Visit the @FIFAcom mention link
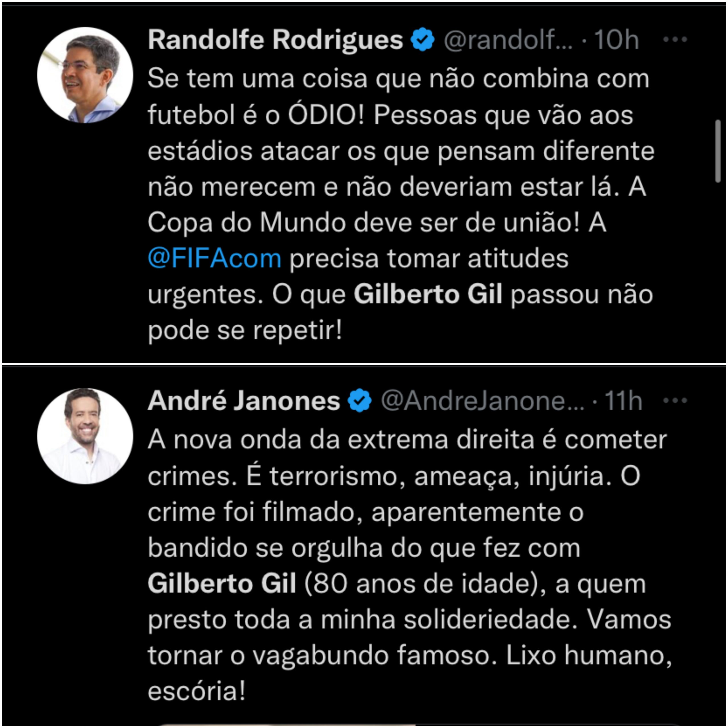Image resolution: width=728 pixels, height=728 pixels. tap(214, 259)
